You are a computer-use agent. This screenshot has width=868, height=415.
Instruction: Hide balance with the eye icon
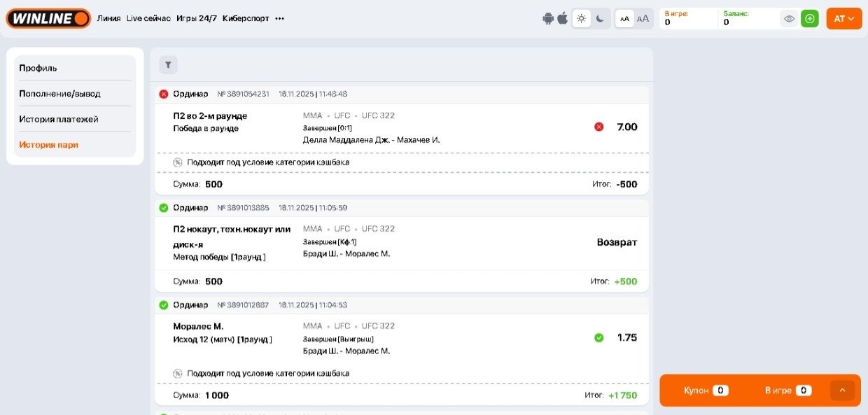tap(789, 19)
